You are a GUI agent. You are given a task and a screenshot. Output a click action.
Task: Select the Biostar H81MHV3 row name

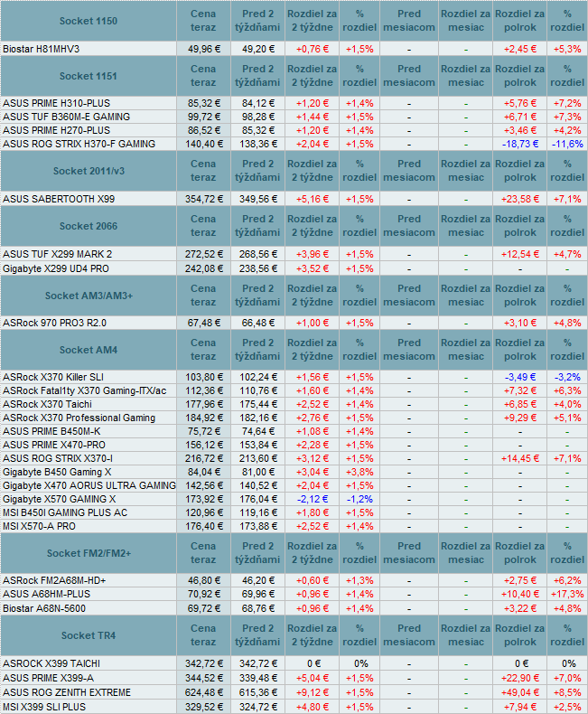click(x=41, y=49)
